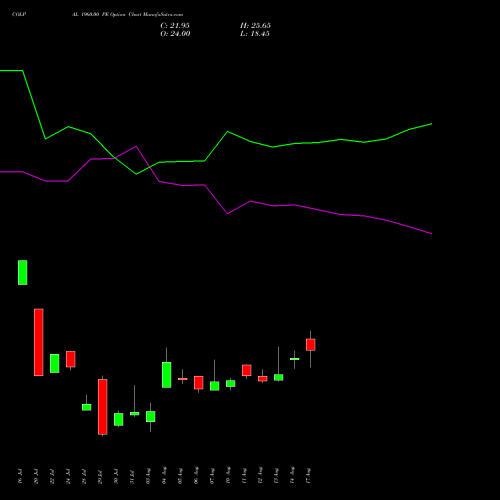500x500 pixels.
Task: Click the low value L: 18.45
Action: [x=255, y=34]
